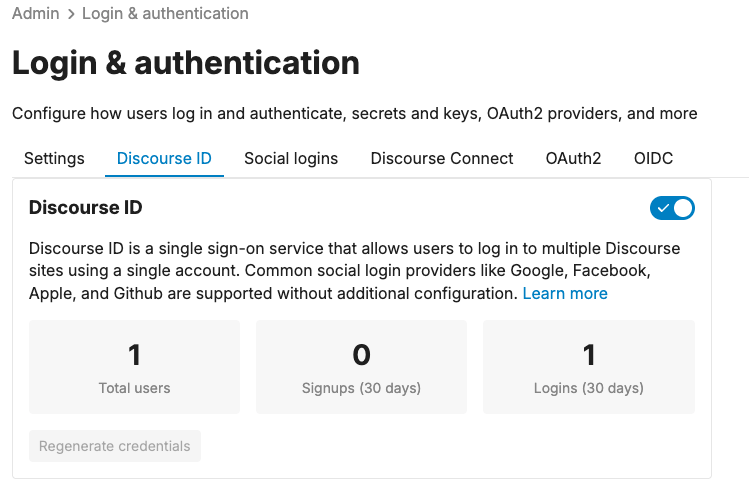Follow the Learn more link

pyautogui.click(x=565, y=293)
